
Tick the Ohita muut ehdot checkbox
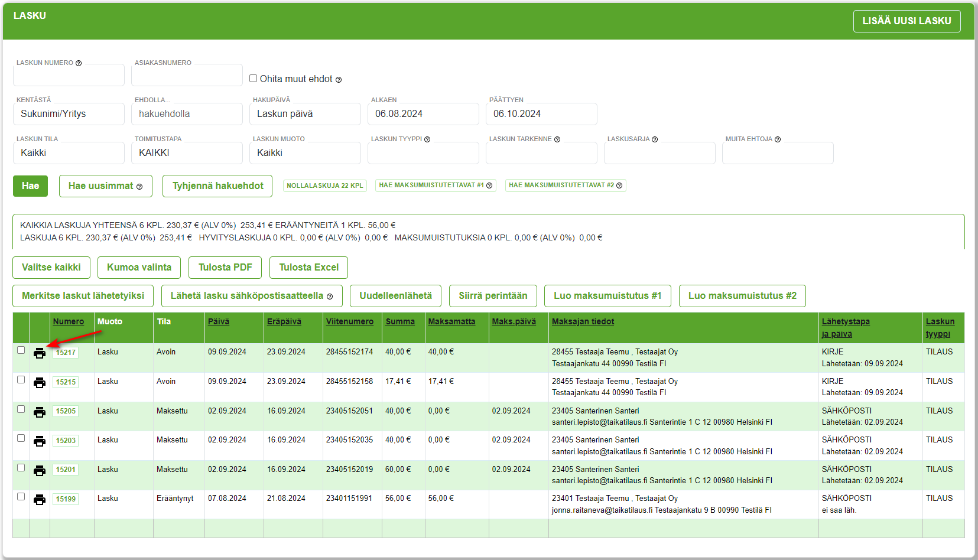click(x=254, y=78)
